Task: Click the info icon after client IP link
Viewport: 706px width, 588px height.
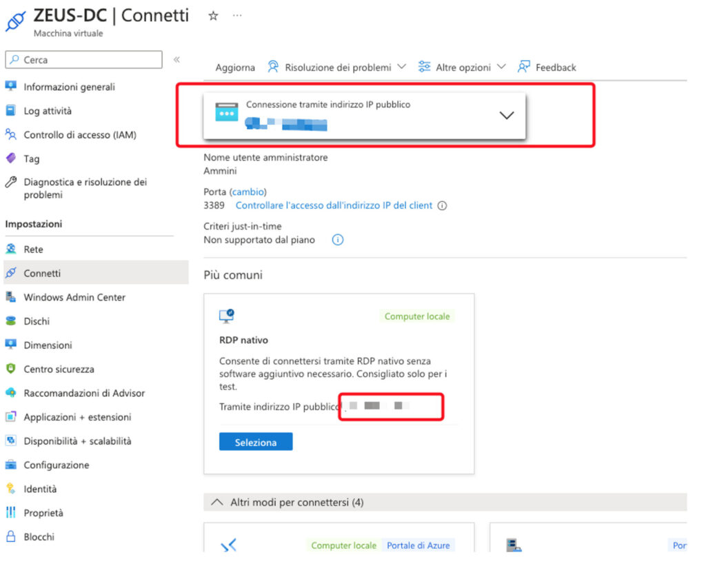Action: (x=443, y=205)
